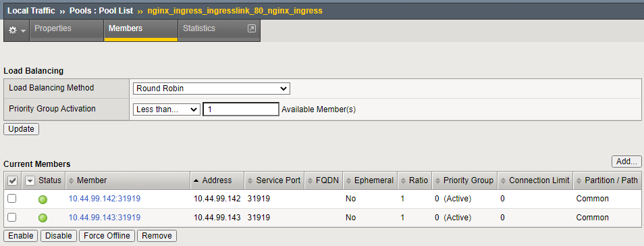Click the Status column header
This screenshot has height=246, width=644.
pos(50,180)
